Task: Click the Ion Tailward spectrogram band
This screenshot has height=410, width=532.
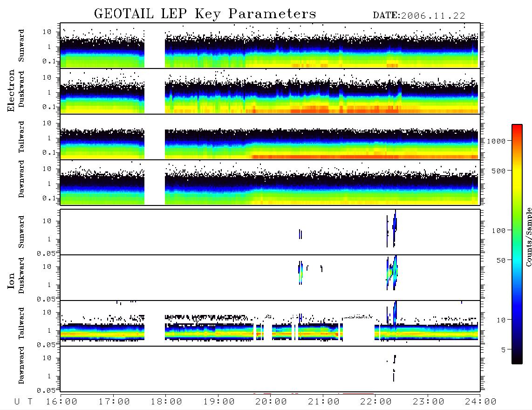Action: (270, 332)
